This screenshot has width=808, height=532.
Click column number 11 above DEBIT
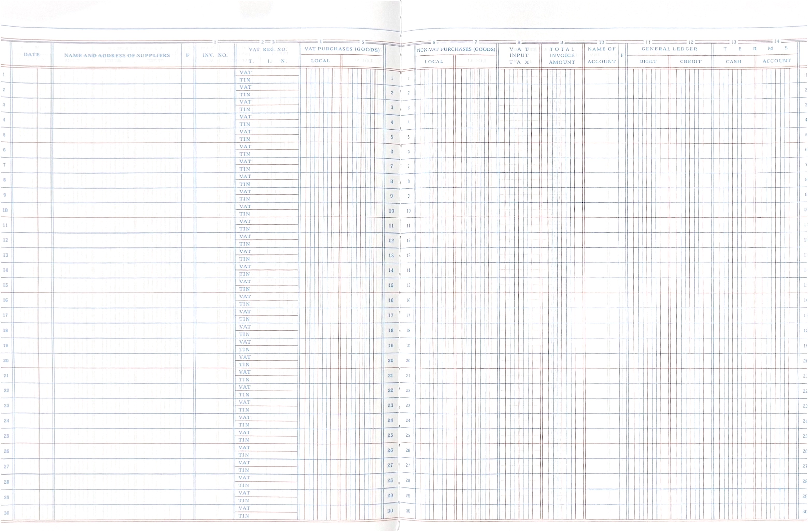coord(648,42)
